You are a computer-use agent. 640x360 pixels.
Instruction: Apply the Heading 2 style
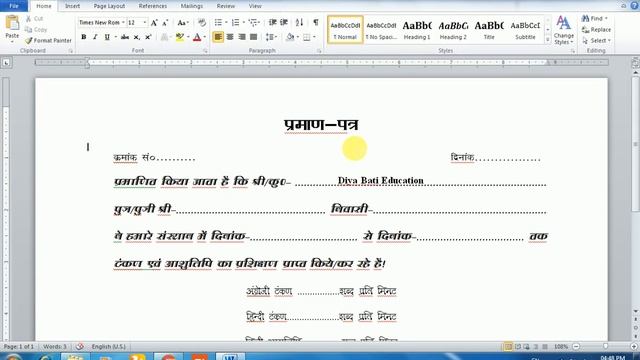click(x=453, y=30)
